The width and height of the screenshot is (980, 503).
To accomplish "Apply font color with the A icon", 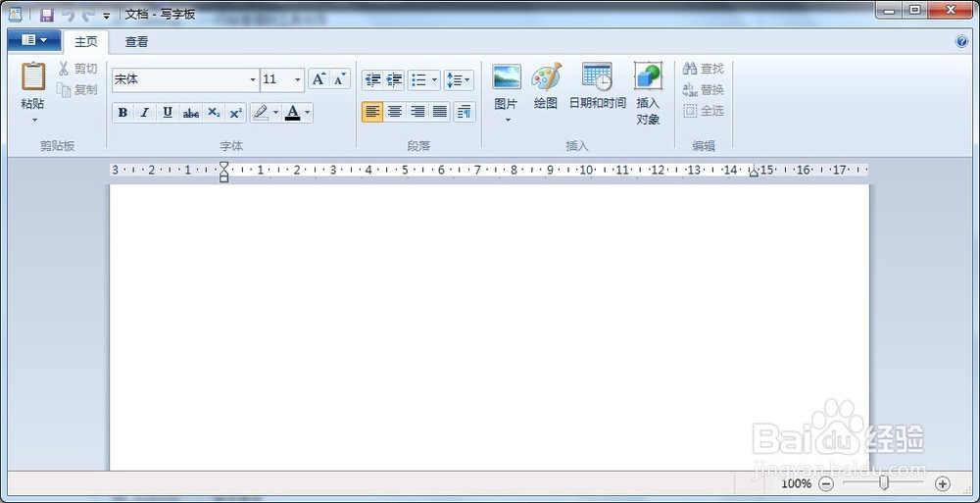I will [x=292, y=113].
